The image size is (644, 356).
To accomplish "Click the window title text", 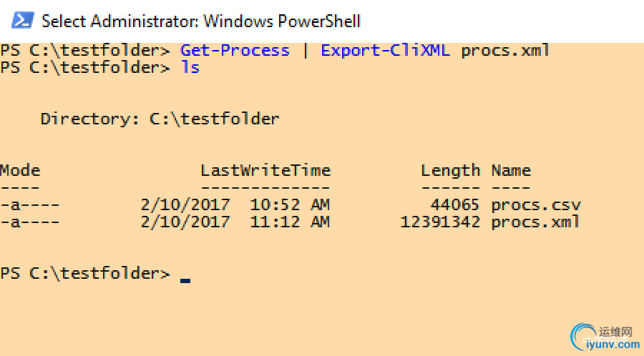I will click(x=201, y=21).
